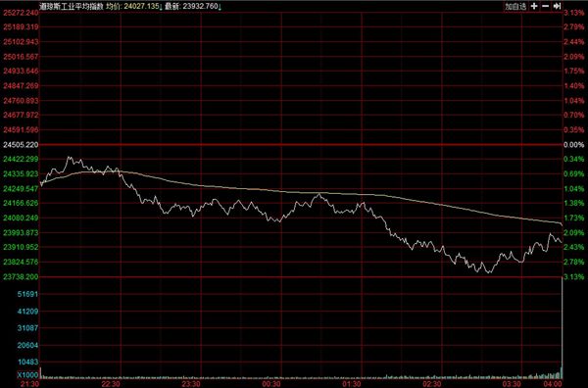The height and width of the screenshot is (388, 588).
Task: Click the 均价 24027.135 average price label
Action: pyautogui.click(x=134, y=6)
